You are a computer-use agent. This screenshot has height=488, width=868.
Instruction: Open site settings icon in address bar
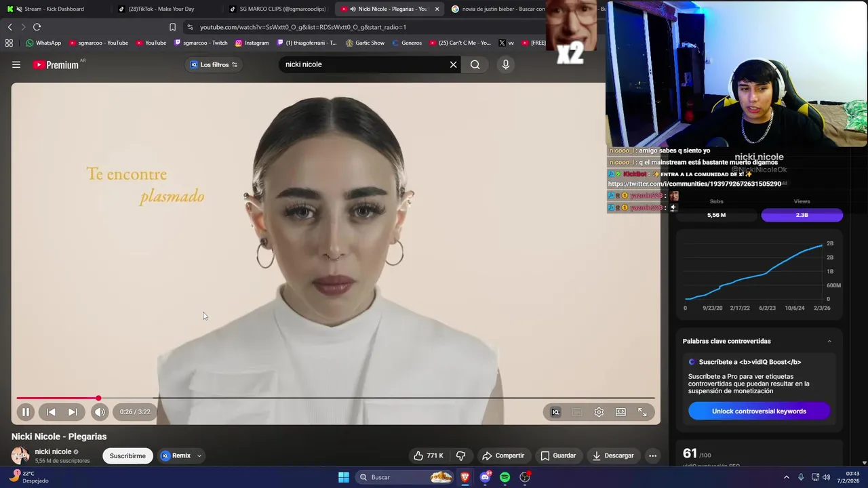click(190, 27)
